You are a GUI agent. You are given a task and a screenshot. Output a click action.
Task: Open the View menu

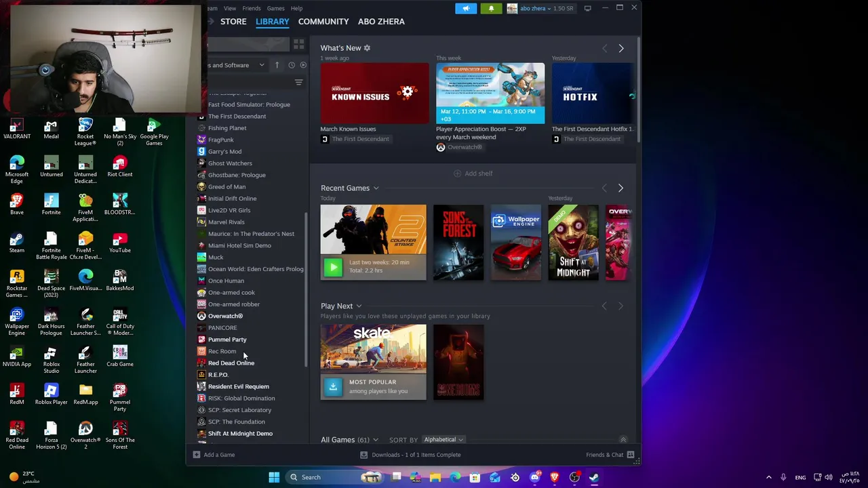point(230,8)
